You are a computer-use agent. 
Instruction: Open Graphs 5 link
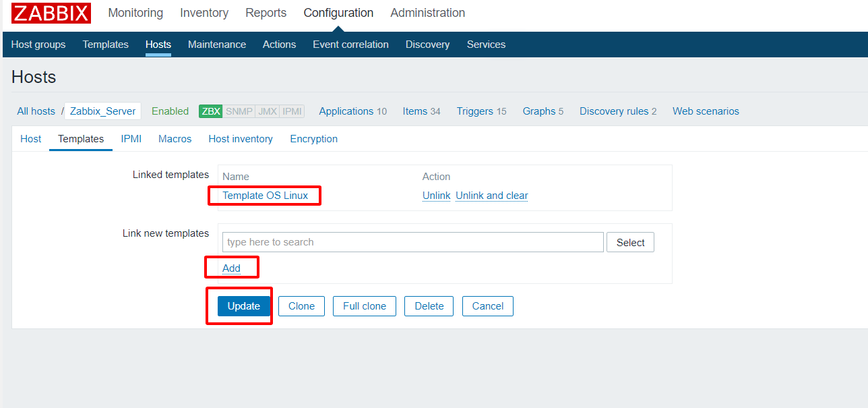pyautogui.click(x=543, y=111)
